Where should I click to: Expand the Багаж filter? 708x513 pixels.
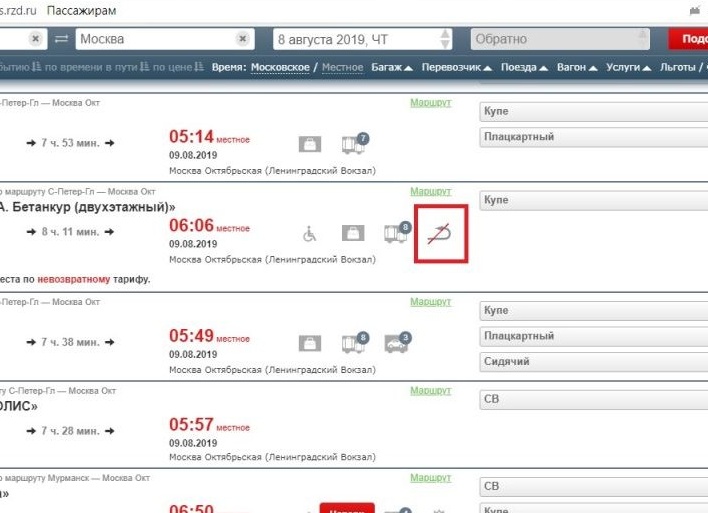pos(391,67)
